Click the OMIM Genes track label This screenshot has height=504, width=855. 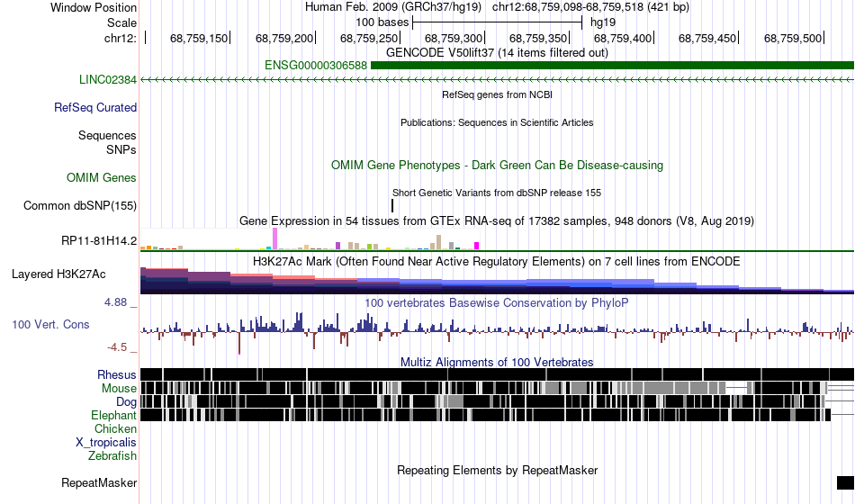click(102, 178)
